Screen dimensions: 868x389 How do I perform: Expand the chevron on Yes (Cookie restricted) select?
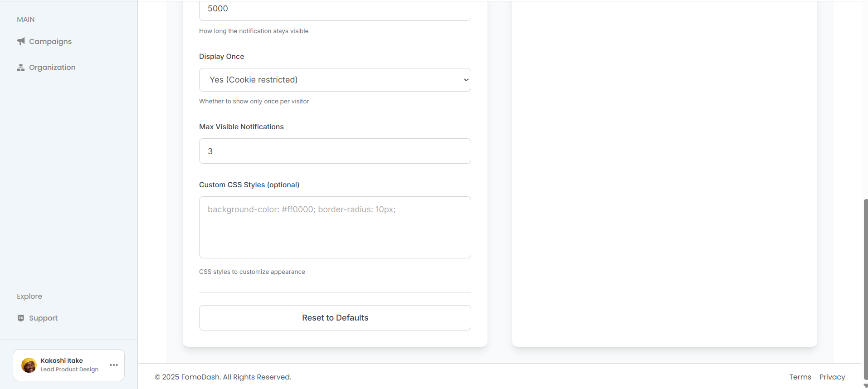[x=466, y=80]
